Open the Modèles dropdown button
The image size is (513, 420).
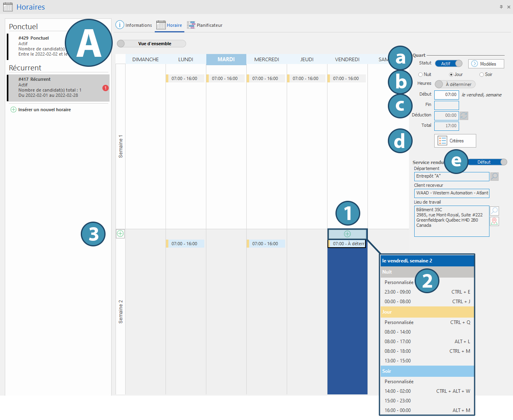(x=486, y=64)
